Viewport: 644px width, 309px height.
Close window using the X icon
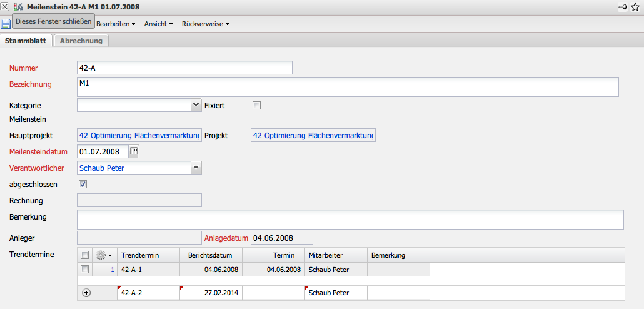coord(5,6)
